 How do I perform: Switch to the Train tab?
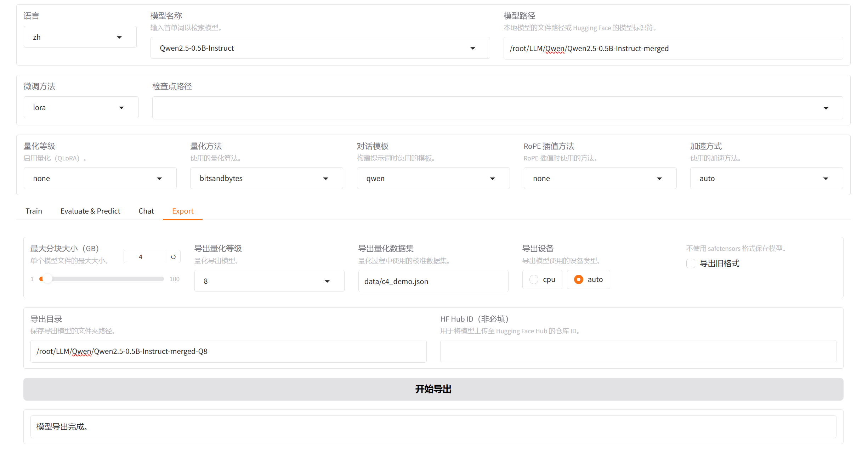[x=34, y=211]
